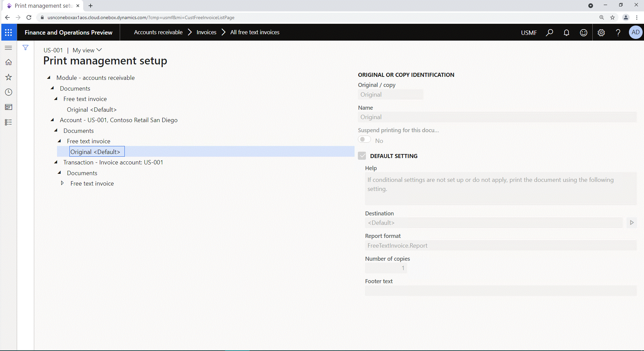
Task: Open Accounts receivable breadcrumb
Action: pyautogui.click(x=158, y=32)
